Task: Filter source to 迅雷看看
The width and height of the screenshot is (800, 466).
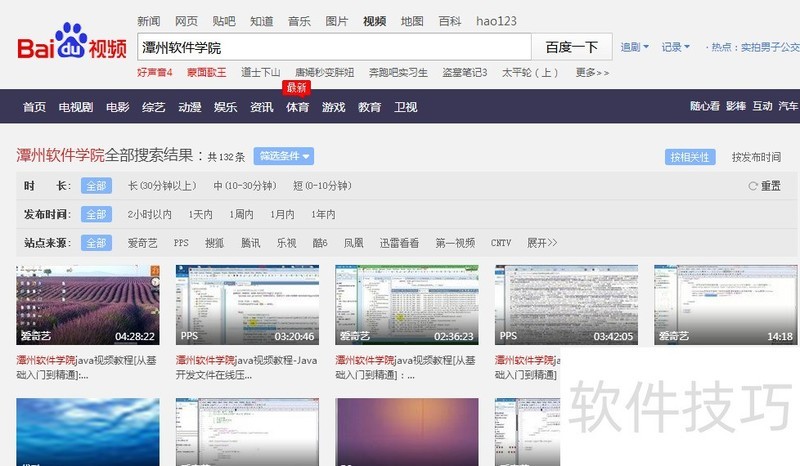Action: coord(399,243)
